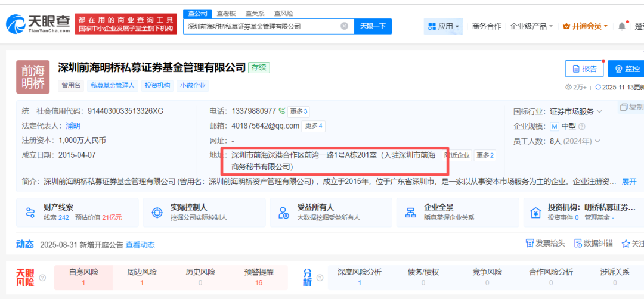The width and height of the screenshot is (644, 299).
Task: Click the 监控 button
Action: [x=626, y=68]
